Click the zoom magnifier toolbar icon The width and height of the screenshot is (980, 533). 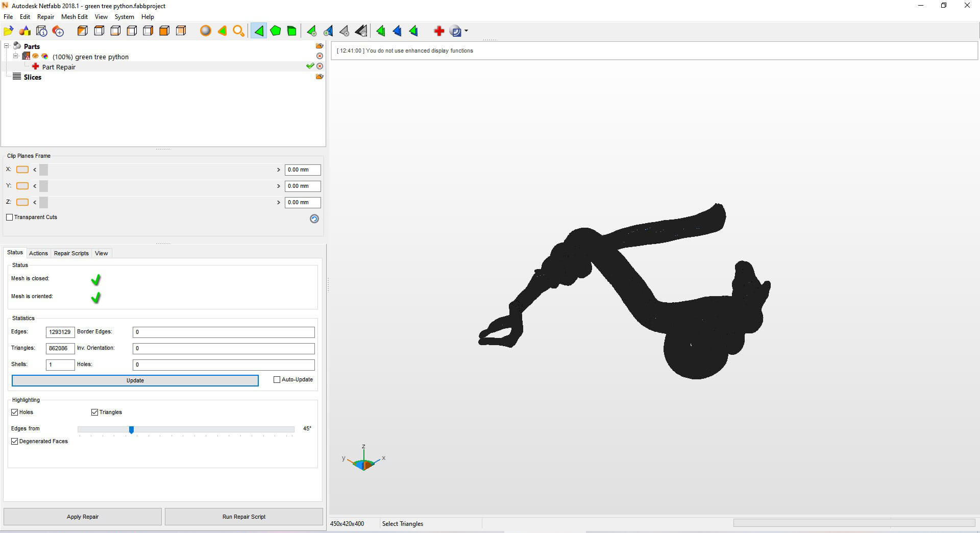point(238,31)
